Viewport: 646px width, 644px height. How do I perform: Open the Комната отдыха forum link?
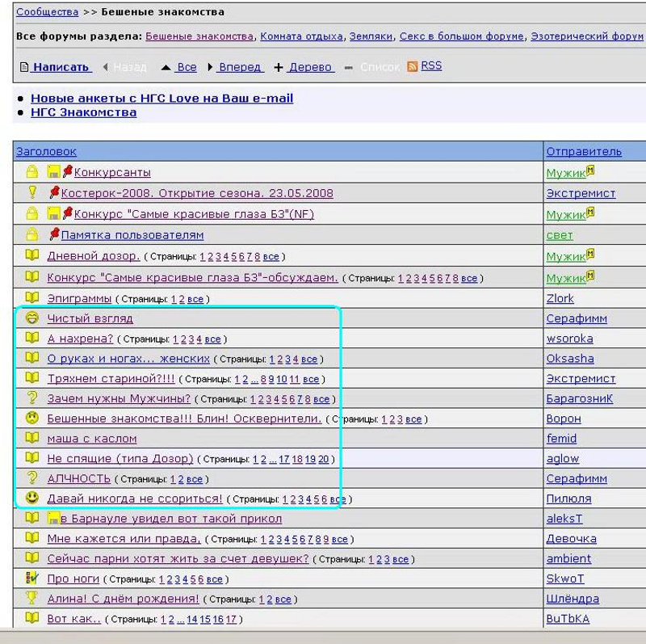[301, 36]
